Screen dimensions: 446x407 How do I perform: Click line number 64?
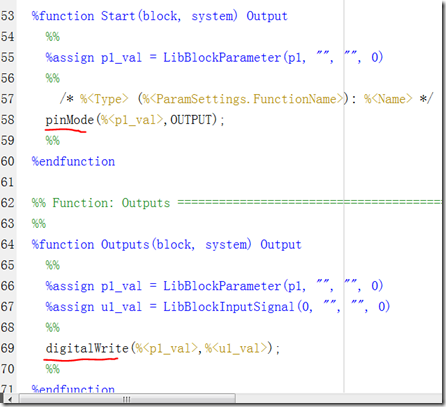click(8, 244)
